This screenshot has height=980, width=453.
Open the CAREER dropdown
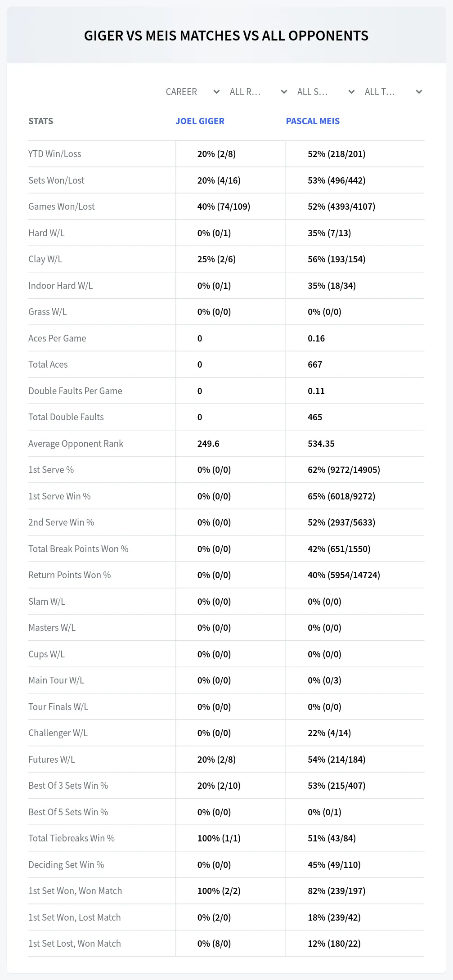point(193,92)
